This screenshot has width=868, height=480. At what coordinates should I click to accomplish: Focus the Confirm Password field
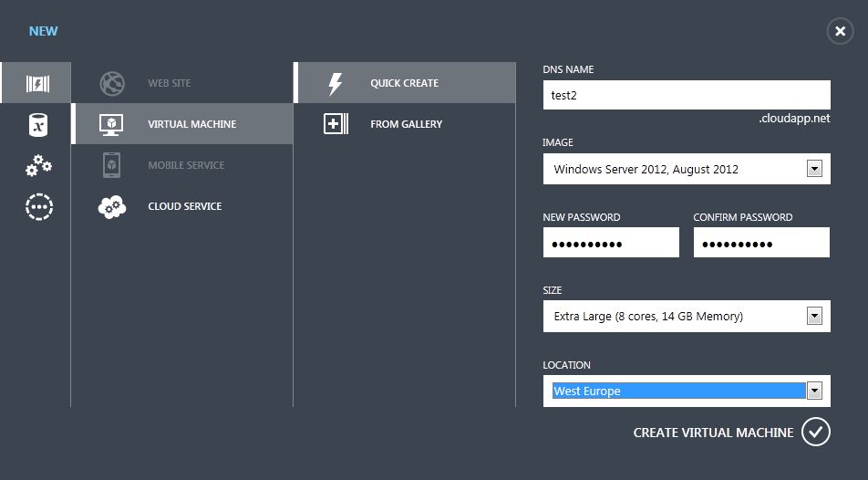pyautogui.click(x=761, y=244)
